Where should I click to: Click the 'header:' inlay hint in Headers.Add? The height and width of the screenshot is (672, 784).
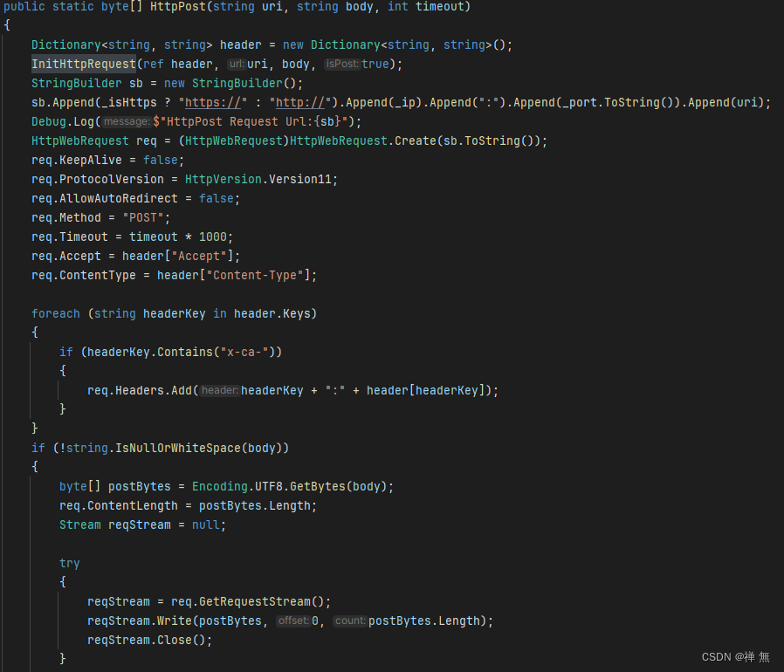click(x=219, y=390)
